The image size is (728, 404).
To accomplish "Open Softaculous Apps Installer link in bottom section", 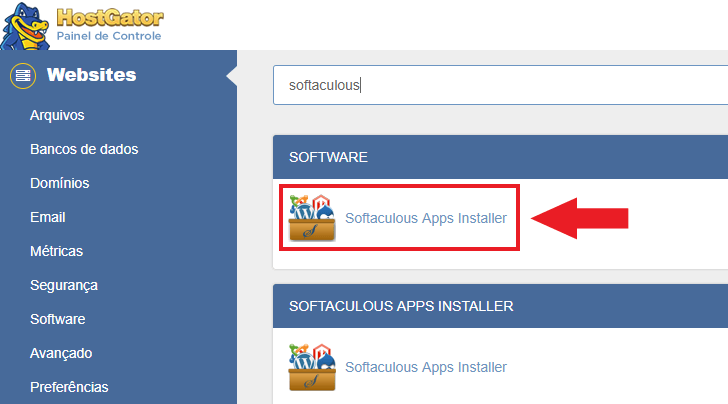I will 426,367.
